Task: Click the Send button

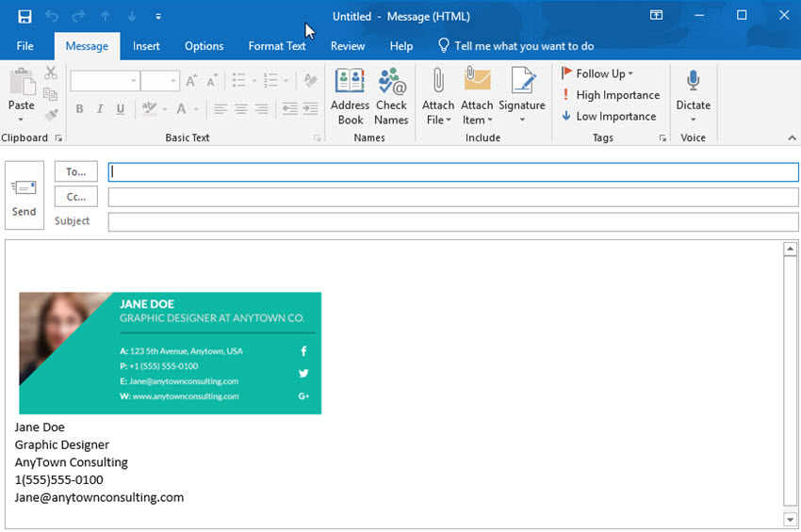Action: pyautogui.click(x=25, y=196)
